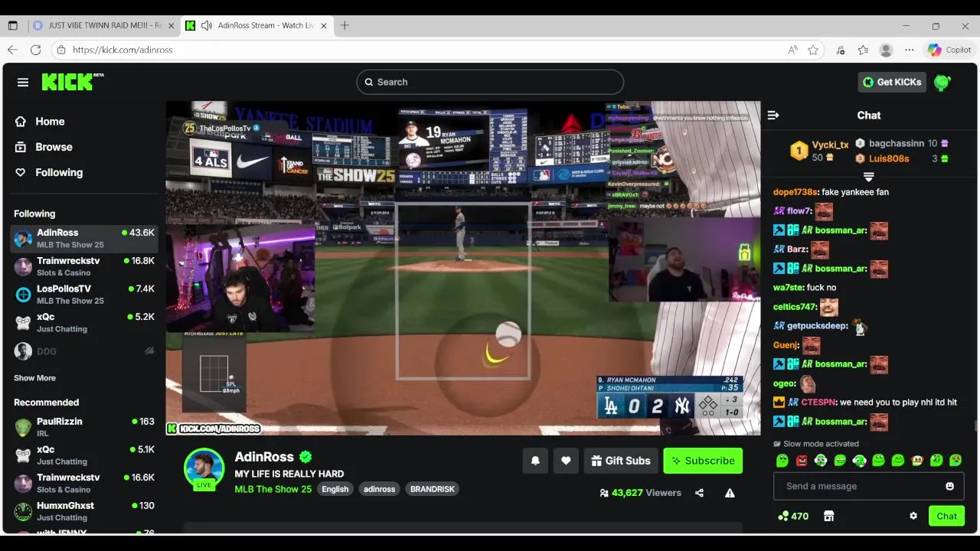Open the hamburger sidebar menu

(x=23, y=82)
